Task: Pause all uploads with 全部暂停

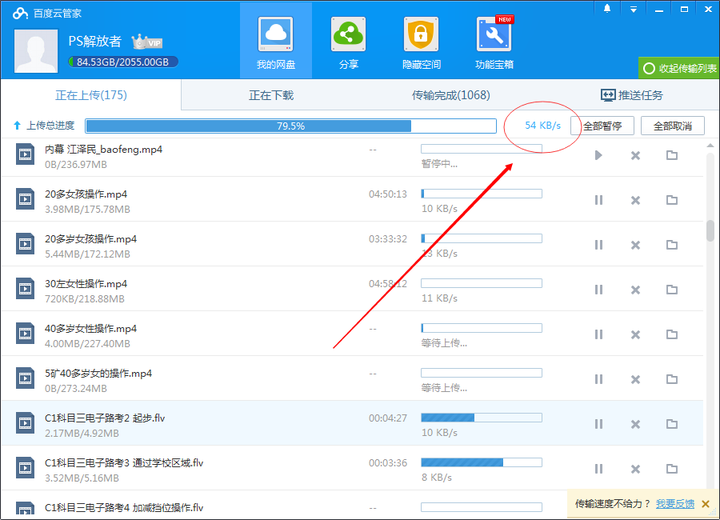Action: pyautogui.click(x=602, y=126)
